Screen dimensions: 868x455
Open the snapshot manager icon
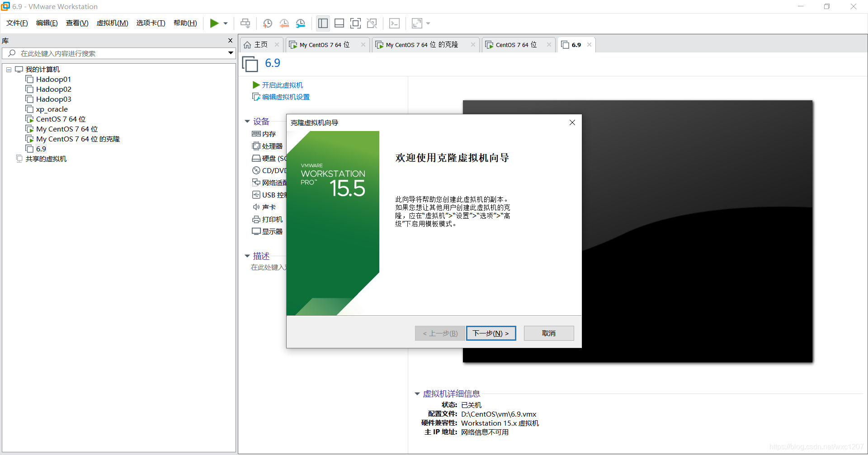point(301,23)
